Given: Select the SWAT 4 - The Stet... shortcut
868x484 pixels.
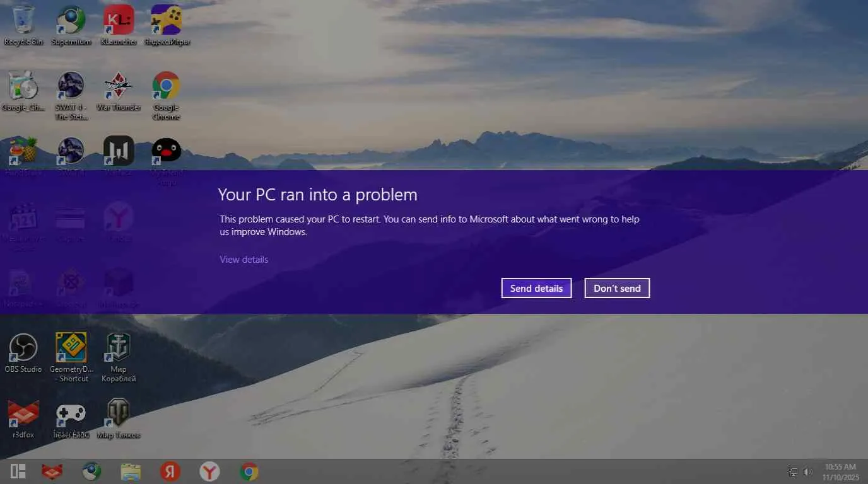Looking at the screenshot, I should (71, 96).
